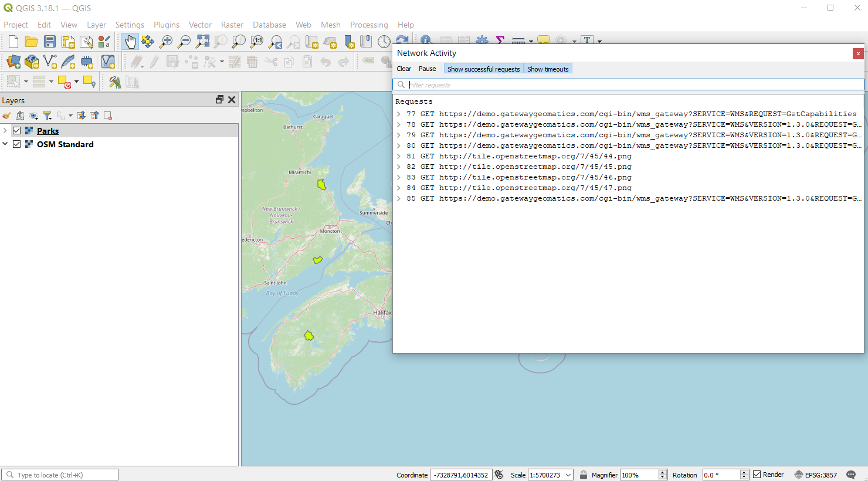868x481 pixels.
Task: Open the Layer Styling Panel brush icon
Action: click(6, 116)
